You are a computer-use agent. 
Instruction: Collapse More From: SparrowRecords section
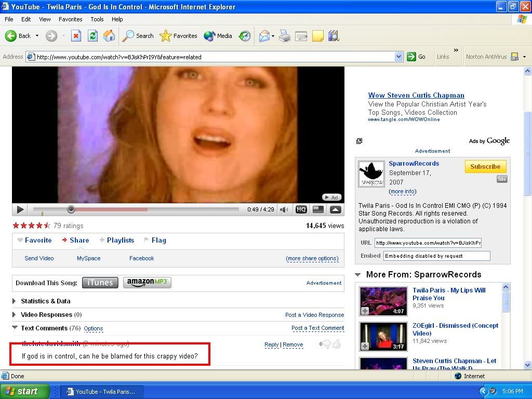tap(358, 275)
